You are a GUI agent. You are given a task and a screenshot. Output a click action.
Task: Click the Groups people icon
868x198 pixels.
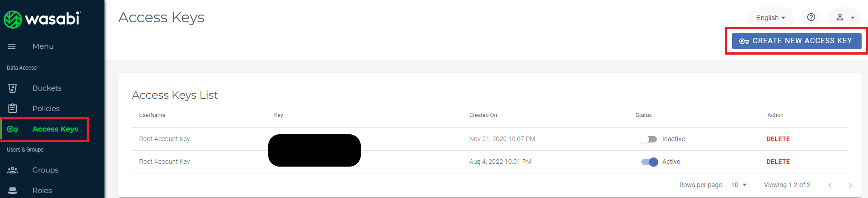13,170
